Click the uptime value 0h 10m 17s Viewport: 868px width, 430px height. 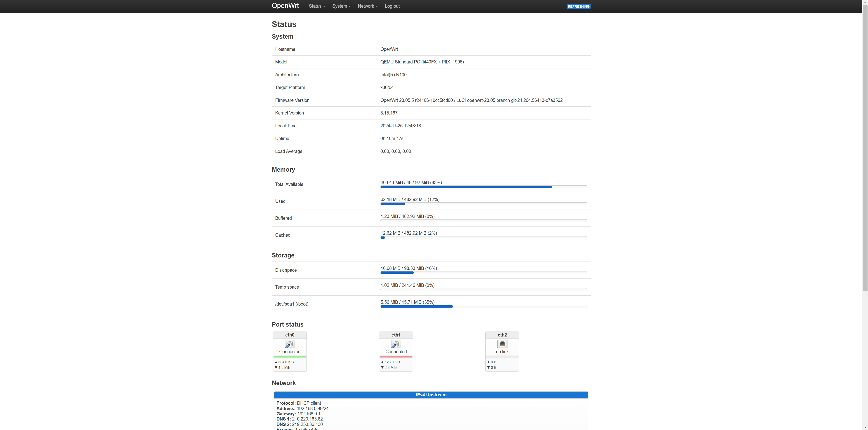pos(392,138)
